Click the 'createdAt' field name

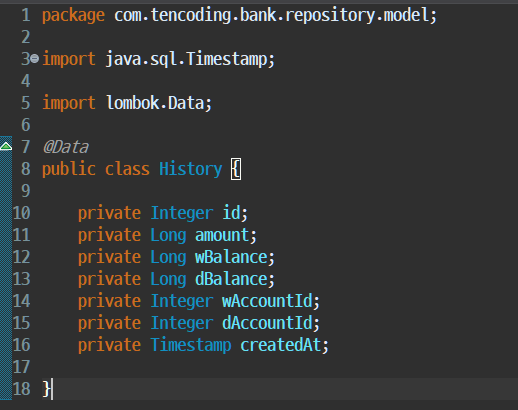tap(281, 345)
